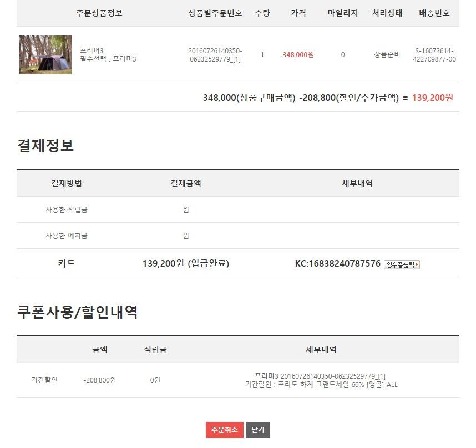Screen dimensions: 476x448
Task: Click the 주문취소 red button
Action: (x=224, y=430)
